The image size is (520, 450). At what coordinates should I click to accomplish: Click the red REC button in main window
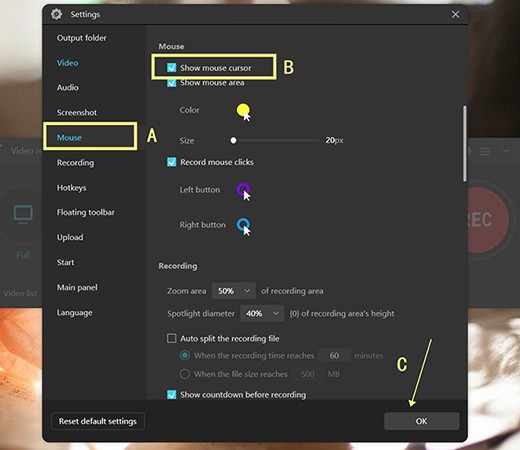pyautogui.click(x=488, y=220)
